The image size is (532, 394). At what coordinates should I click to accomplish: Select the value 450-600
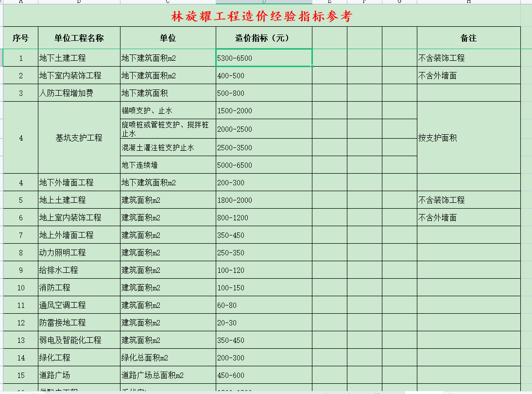coord(264,375)
